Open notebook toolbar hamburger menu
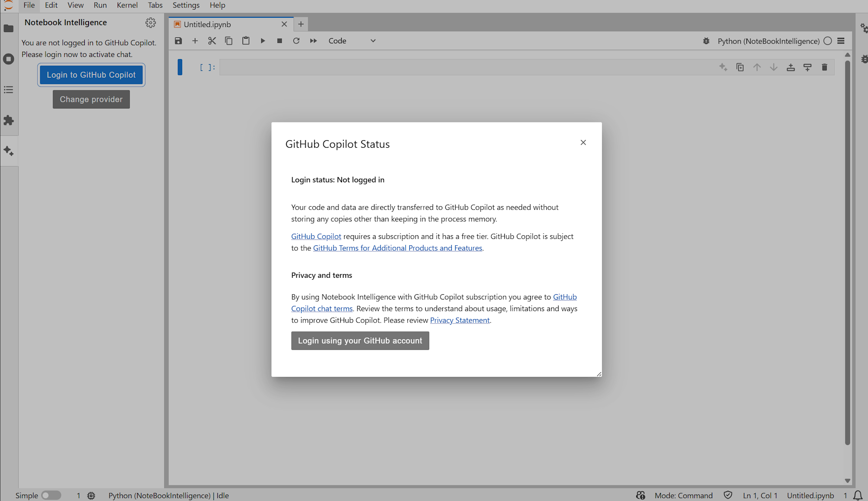This screenshot has width=868, height=501. pyautogui.click(x=841, y=41)
